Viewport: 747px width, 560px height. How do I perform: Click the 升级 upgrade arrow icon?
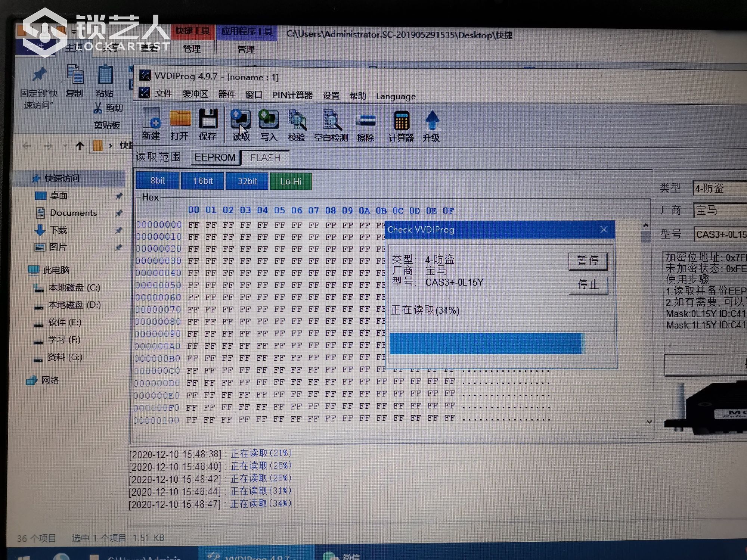click(431, 127)
